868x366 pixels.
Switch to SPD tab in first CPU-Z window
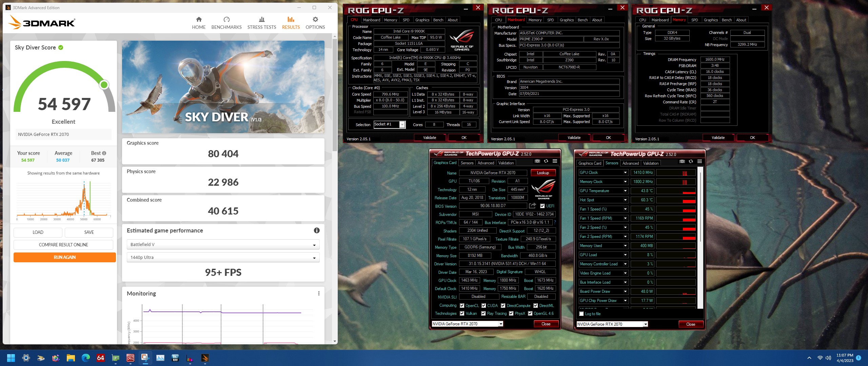[x=406, y=20]
